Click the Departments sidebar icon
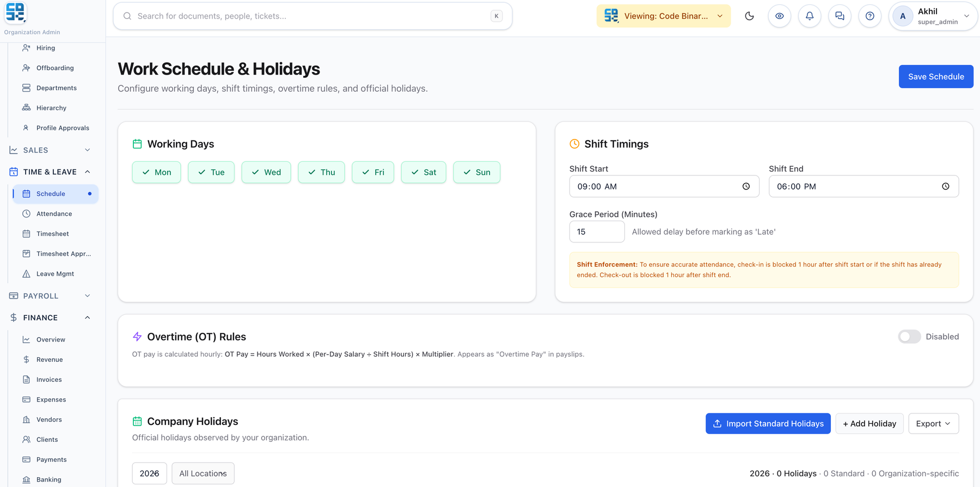The image size is (980, 487). click(26, 88)
